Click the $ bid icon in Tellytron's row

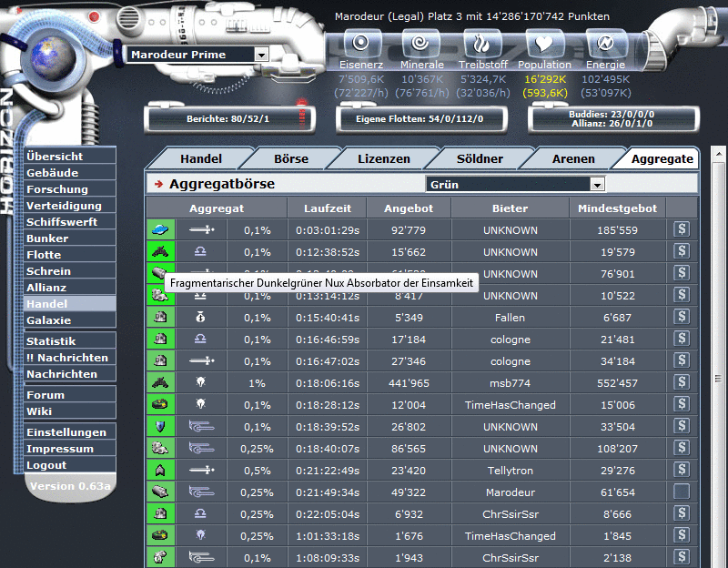coord(681,470)
